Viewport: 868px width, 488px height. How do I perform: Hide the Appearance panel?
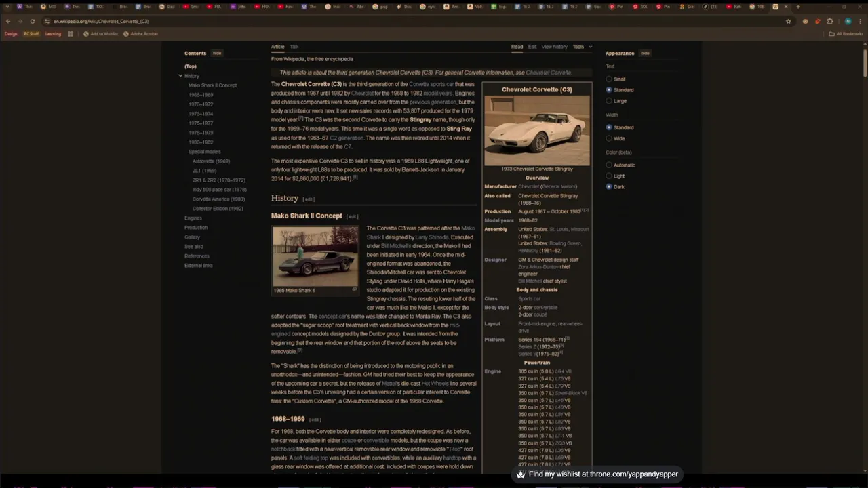tap(645, 53)
